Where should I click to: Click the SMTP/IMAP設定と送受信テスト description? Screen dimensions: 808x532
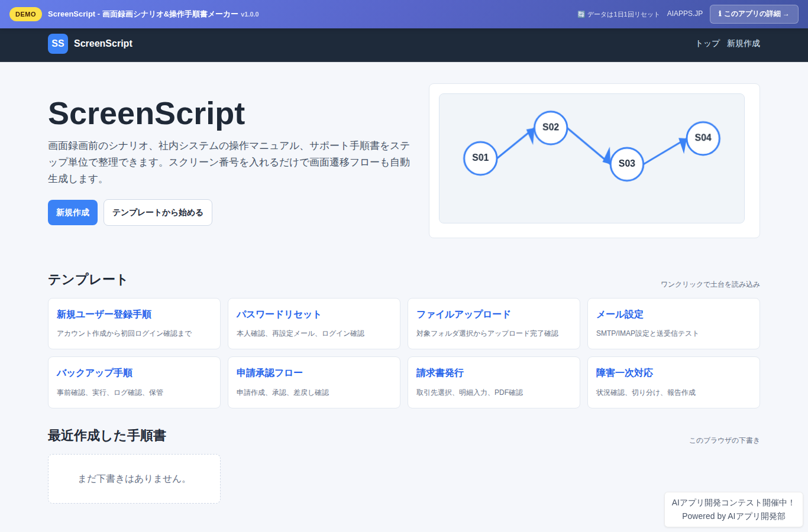[x=647, y=333]
